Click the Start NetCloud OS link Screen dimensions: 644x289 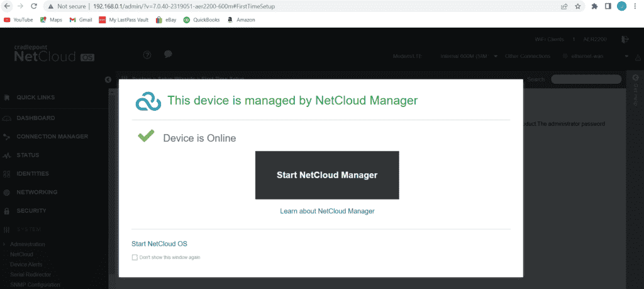[x=159, y=244]
